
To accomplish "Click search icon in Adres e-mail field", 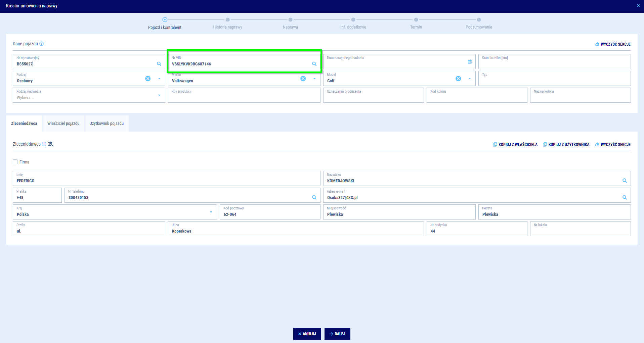I will coord(625,197).
